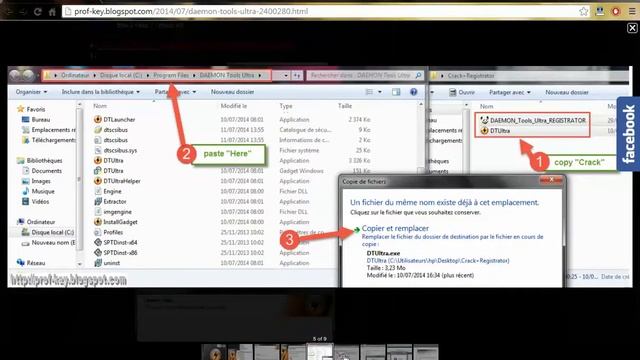Click Explorer's back navigation button
640x360 pixels.
[16, 75]
